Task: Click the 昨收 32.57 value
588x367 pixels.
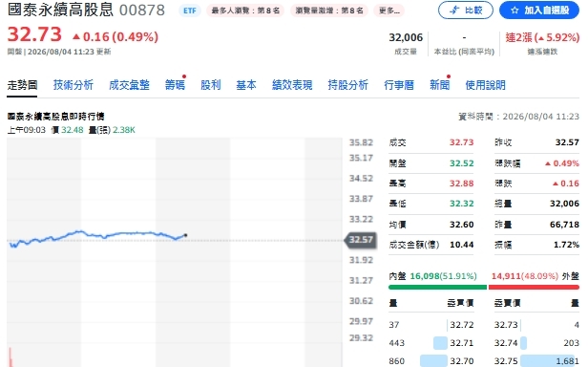Action: point(567,142)
